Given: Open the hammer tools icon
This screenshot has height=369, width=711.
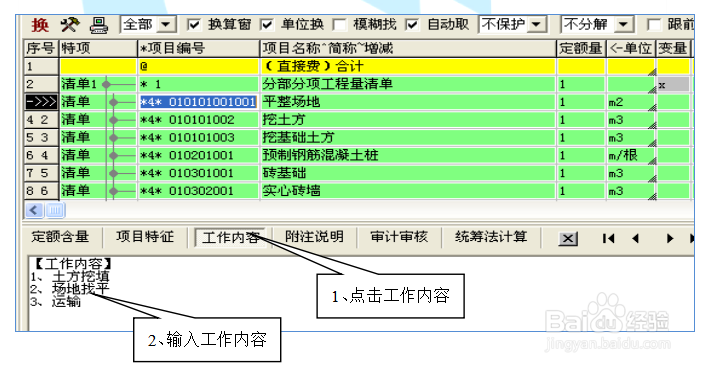Looking at the screenshot, I should tap(70, 25).
